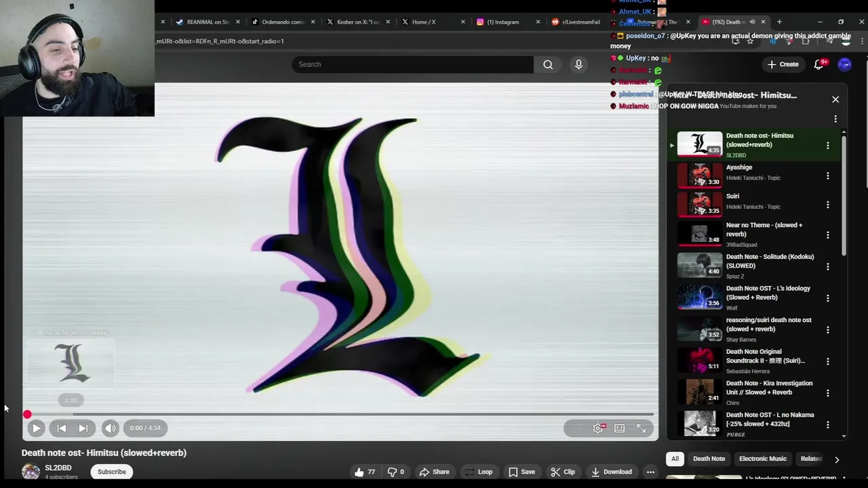Play Near no Theme slowed reverb

point(754,234)
